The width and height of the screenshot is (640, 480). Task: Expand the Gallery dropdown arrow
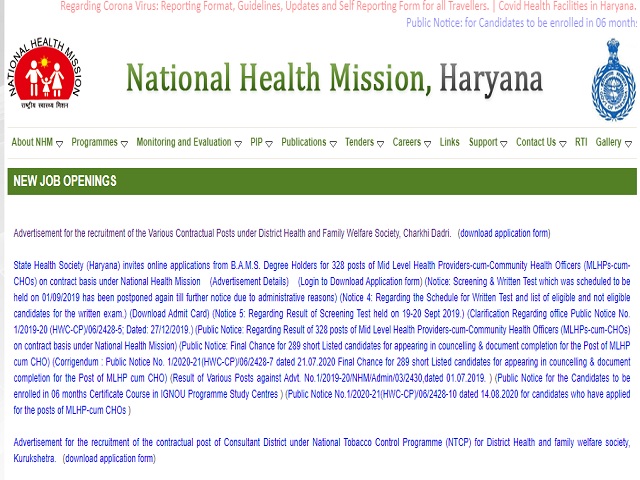coord(629,144)
